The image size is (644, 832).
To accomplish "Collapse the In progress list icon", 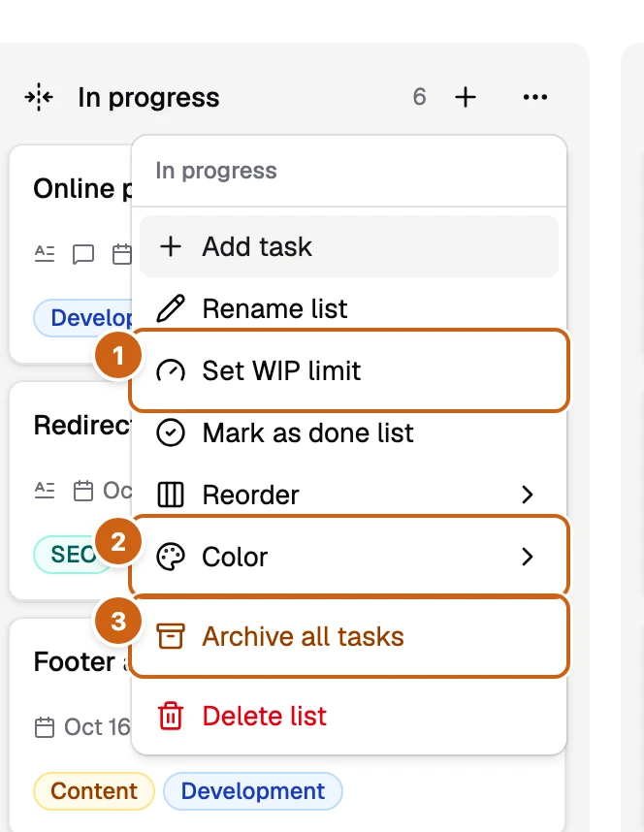I will pos(39,97).
